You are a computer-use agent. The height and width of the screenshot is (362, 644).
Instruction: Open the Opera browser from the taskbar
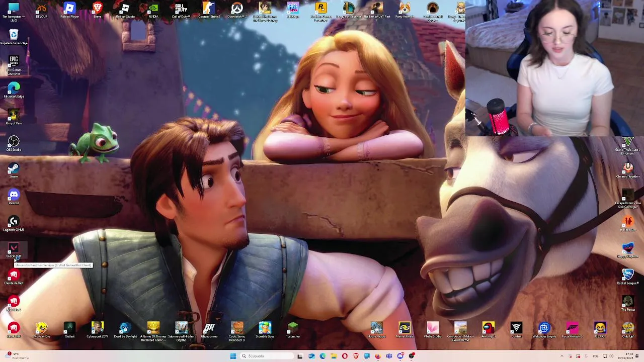[x=345, y=356]
